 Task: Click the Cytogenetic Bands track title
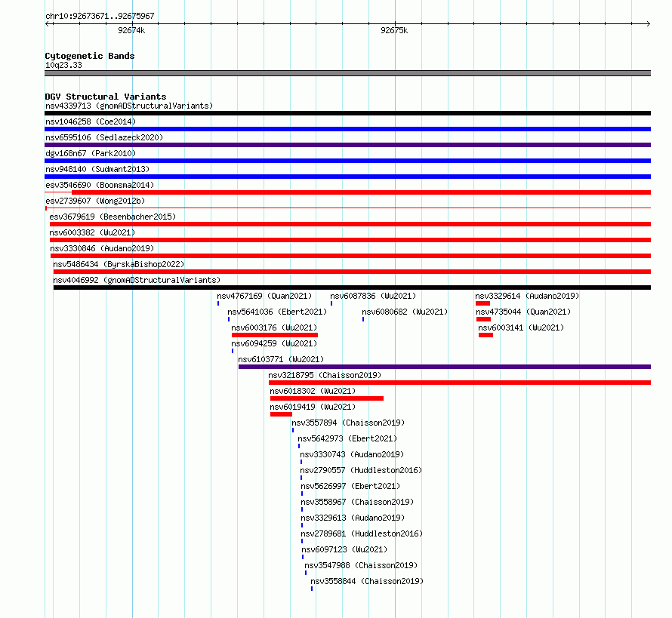click(90, 56)
